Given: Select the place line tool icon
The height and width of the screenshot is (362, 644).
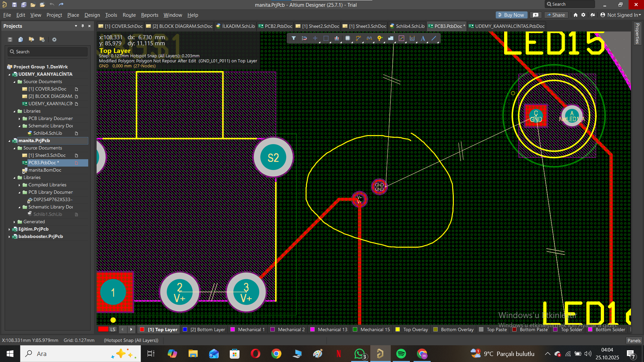Looking at the screenshot, I should pyautogui.click(x=434, y=38).
